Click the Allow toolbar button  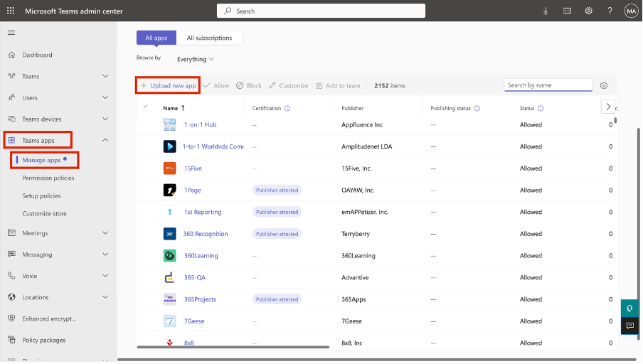coord(216,86)
